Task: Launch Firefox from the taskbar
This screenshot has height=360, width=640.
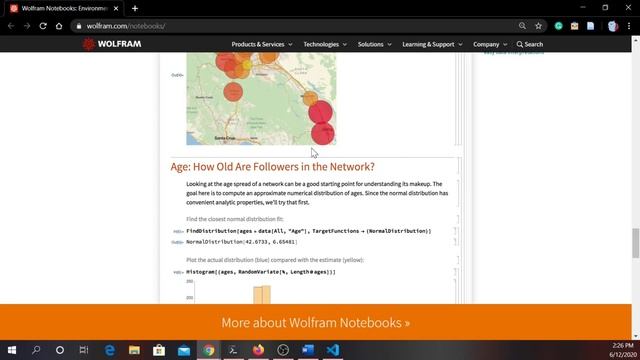Action: [258, 350]
